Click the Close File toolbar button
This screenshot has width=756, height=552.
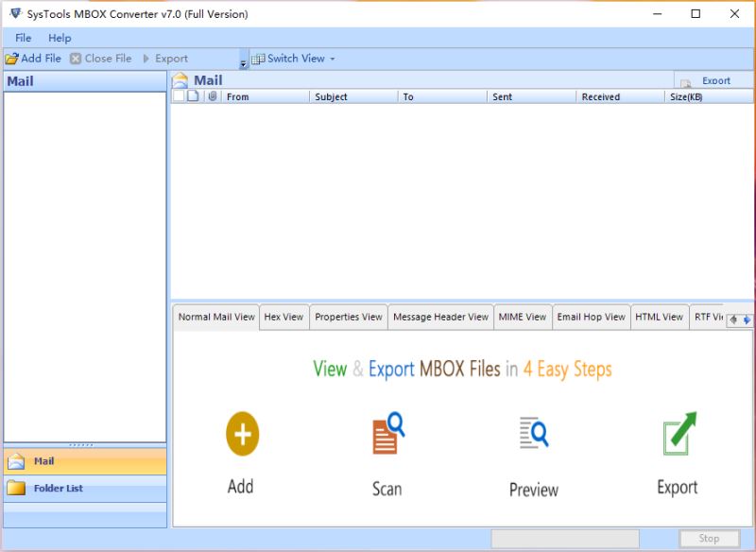[x=101, y=59]
